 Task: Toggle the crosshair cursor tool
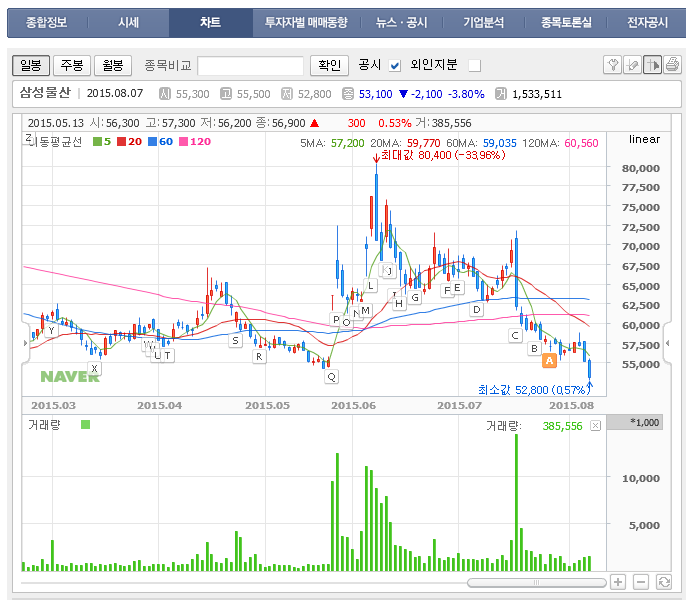pyautogui.click(x=652, y=65)
